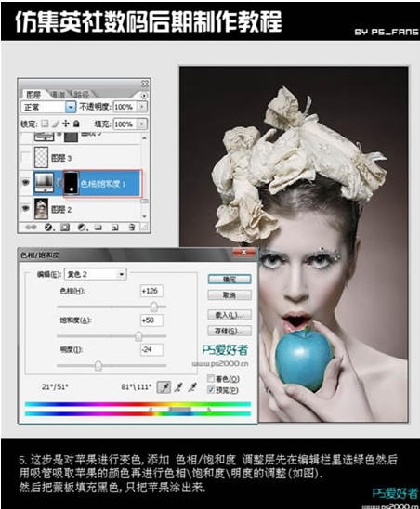
Task: Open the 不透明度 opacity slider arrow
Action: click(142, 107)
